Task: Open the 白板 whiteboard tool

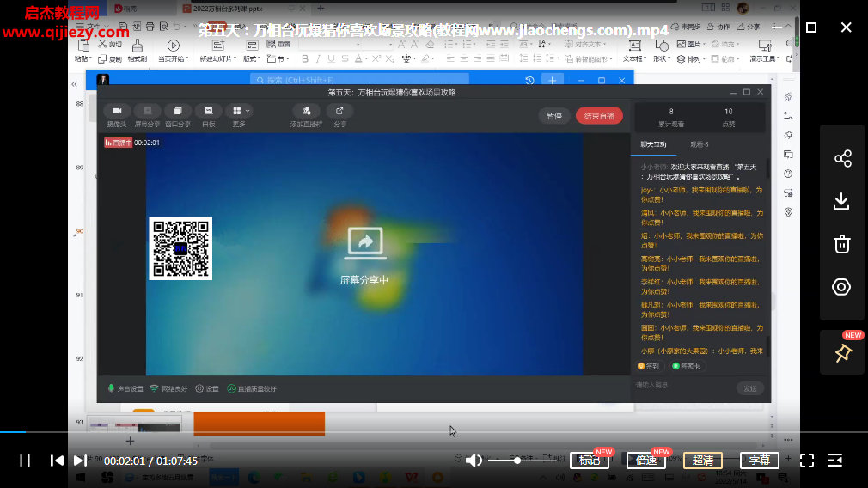Action: coord(209,116)
